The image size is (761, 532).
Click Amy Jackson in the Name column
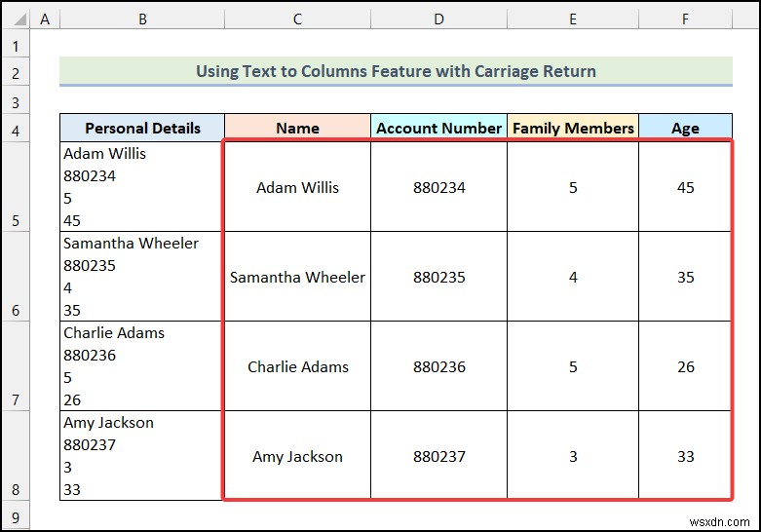pyautogui.click(x=297, y=456)
